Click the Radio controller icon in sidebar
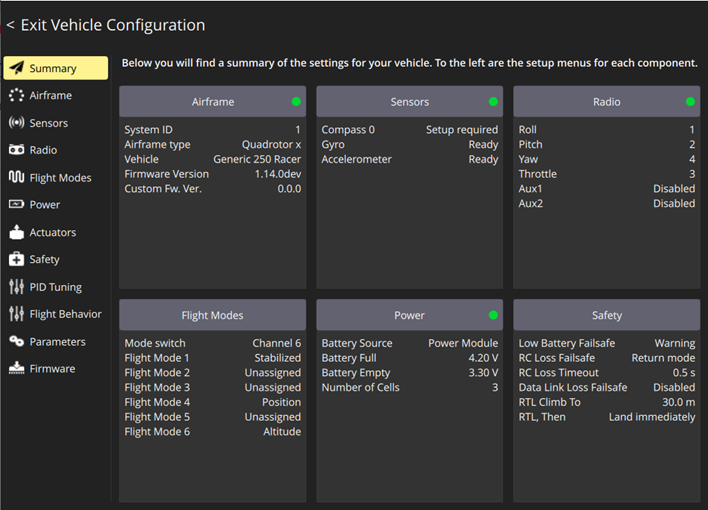The width and height of the screenshot is (708, 510). pyautogui.click(x=16, y=150)
